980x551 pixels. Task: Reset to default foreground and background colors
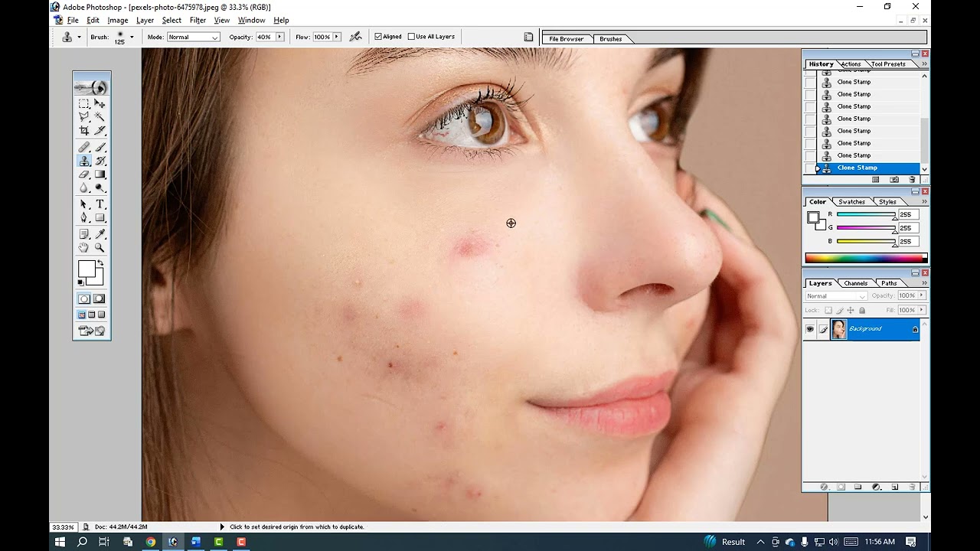coord(80,283)
